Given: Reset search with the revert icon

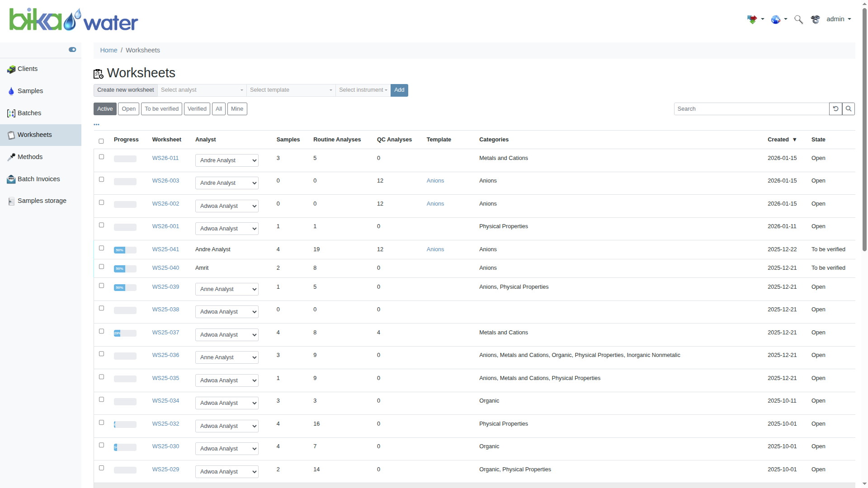Looking at the screenshot, I should pyautogui.click(x=835, y=109).
